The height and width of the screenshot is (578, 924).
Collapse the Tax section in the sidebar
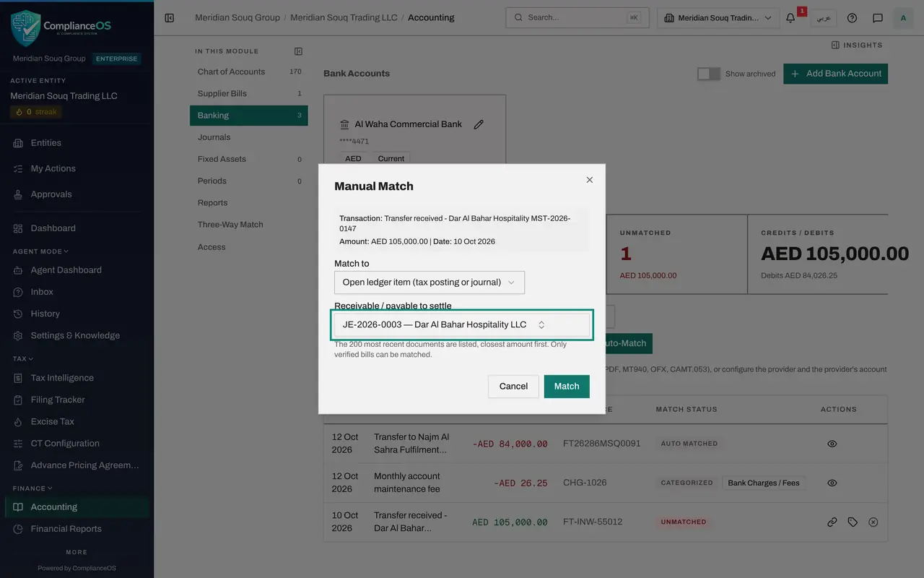point(23,358)
